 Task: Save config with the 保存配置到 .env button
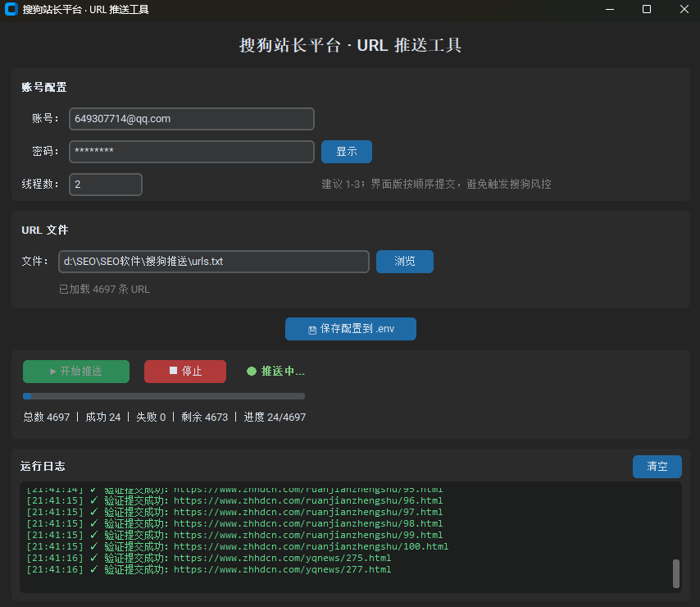click(351, 329)
